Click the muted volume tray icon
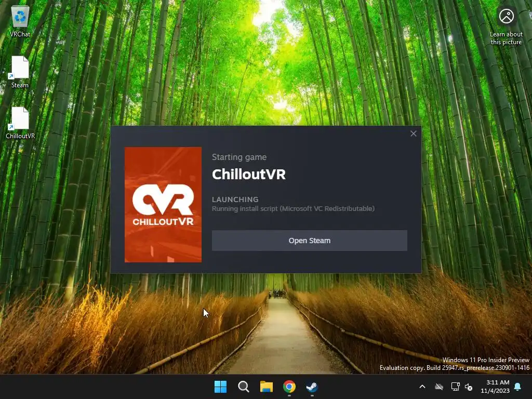Viewport: 532px width, 399px height. point(469,387)
